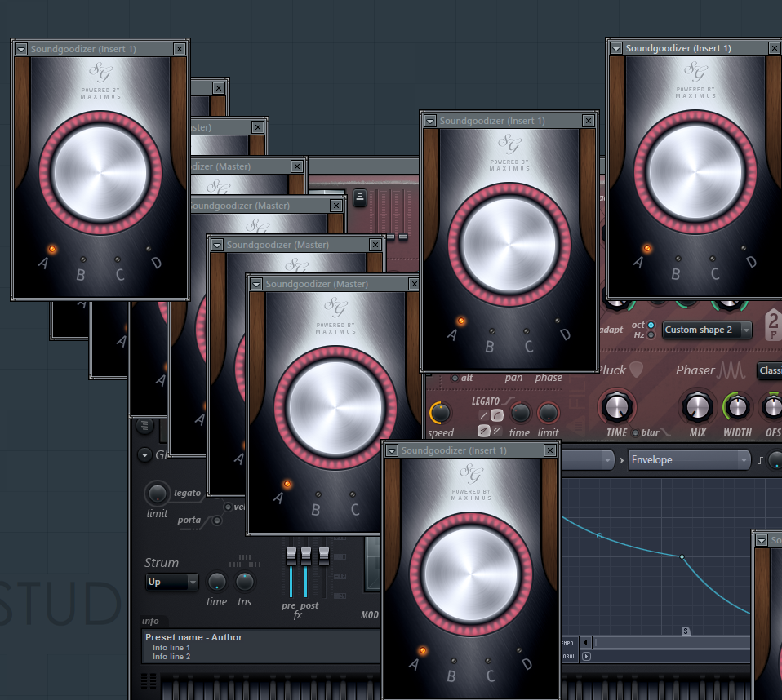Click the post fx fader
The width and height of the screenshot is (782, 700).
click(x=306, y=556)
